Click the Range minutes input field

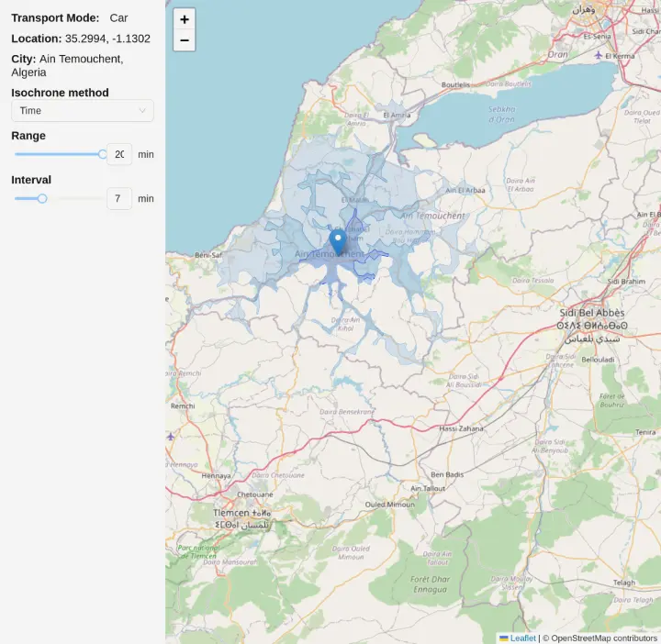point(119,154)
